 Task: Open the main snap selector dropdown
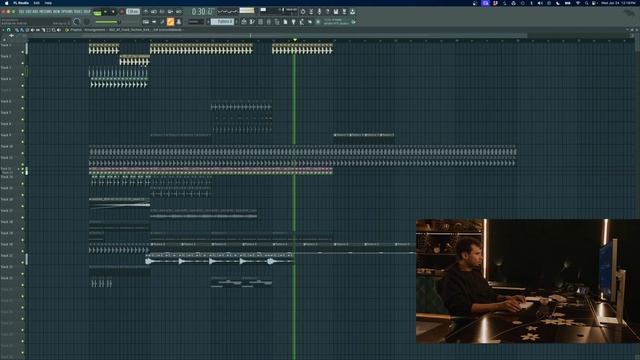tap(196, 22)
